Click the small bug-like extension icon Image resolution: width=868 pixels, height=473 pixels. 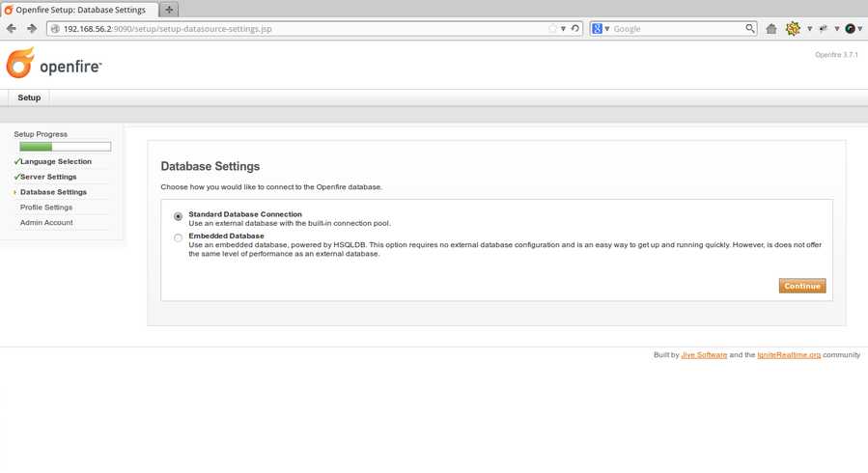click(824, 29)
